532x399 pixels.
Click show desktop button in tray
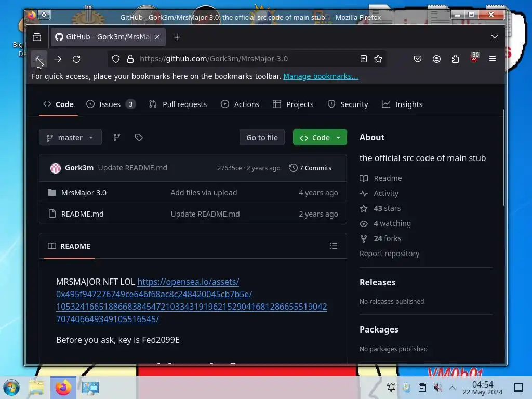(518, 388)
